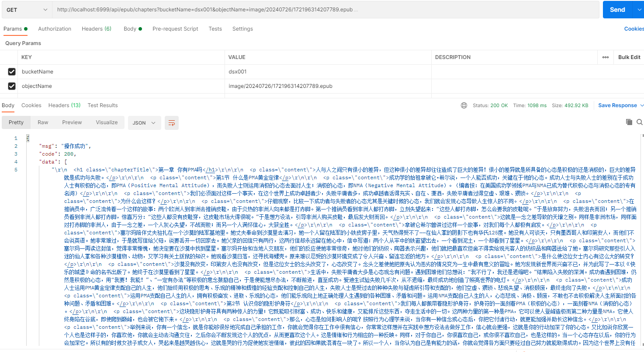The height and width of the screenshot is (352, 644).
Task: Click the magnifier icon to search the response
Action: 639,122
